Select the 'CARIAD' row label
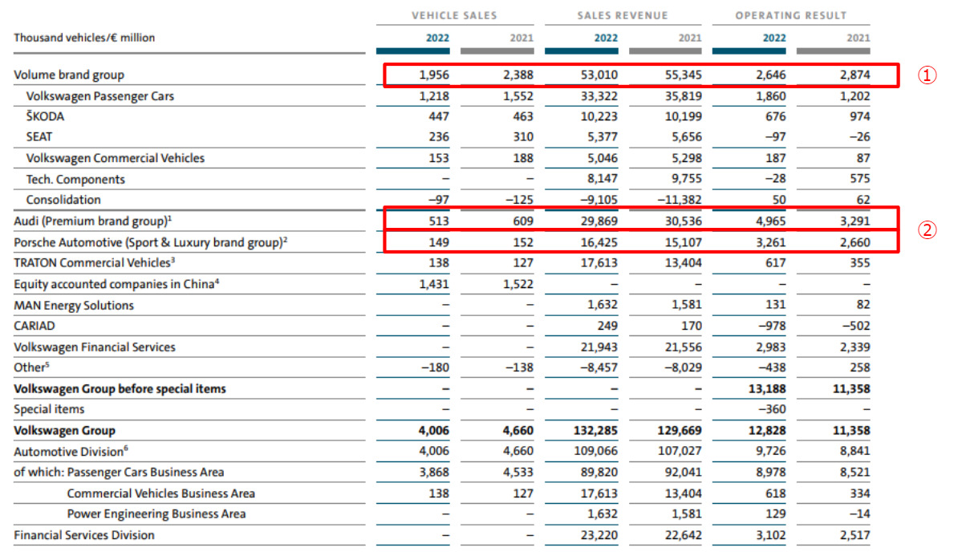 tap(34, 327)
